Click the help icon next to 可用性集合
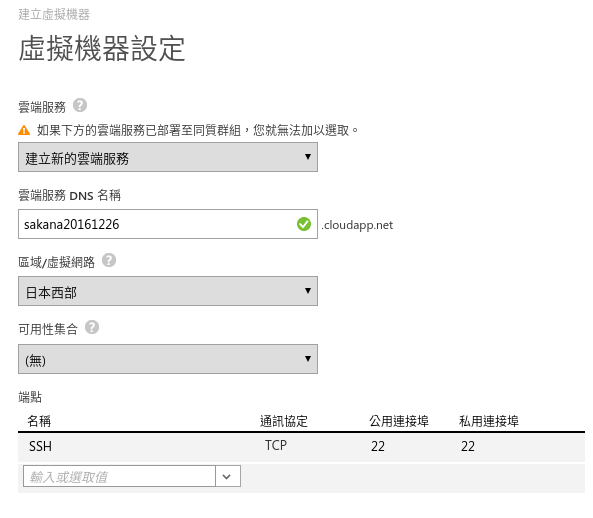593x518 pixels. [x=92, y=327]
